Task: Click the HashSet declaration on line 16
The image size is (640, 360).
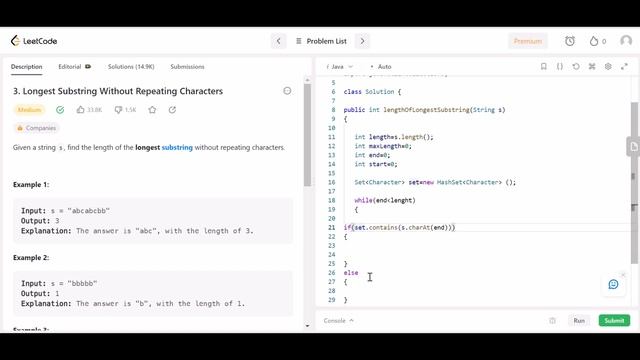Action: (435, 182)
